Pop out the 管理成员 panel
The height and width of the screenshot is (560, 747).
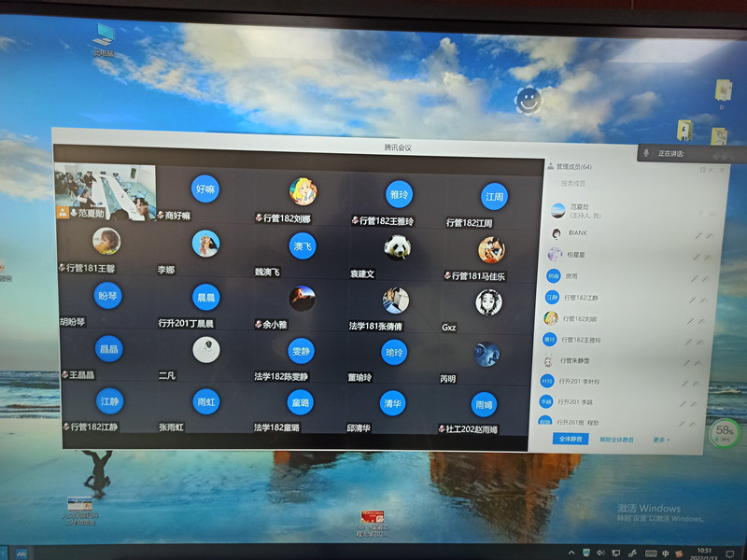tap(702, 170)
